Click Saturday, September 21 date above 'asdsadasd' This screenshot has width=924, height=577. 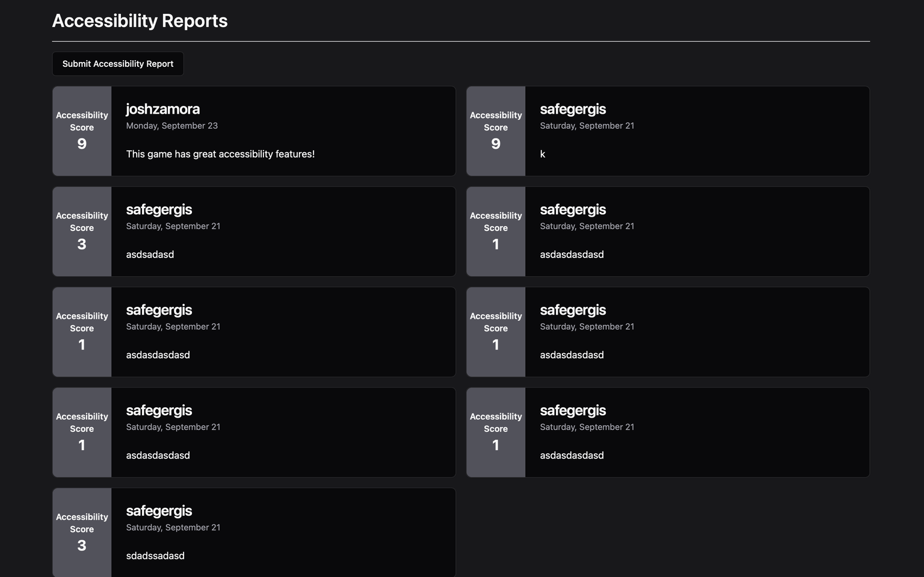pos(173,226)
